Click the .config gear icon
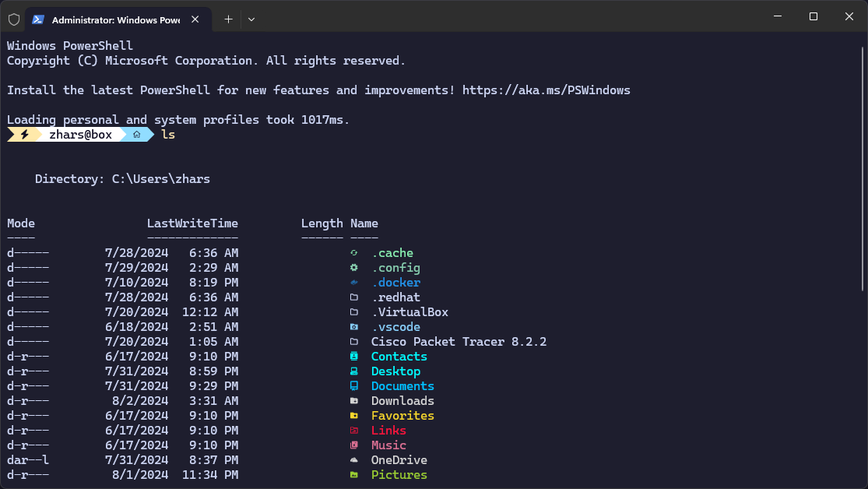Image resolution: width=868 pixels, height=489 pixels. (354, 268)
